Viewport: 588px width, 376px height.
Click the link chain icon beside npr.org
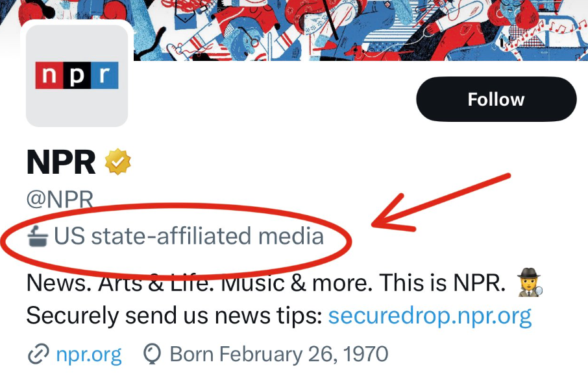(38, 355)
